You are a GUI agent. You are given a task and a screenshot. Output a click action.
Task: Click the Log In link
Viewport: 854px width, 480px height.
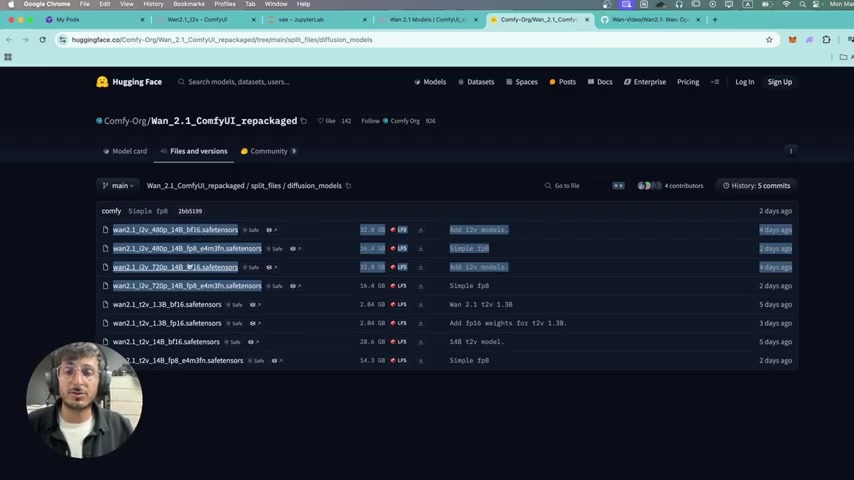745,82
